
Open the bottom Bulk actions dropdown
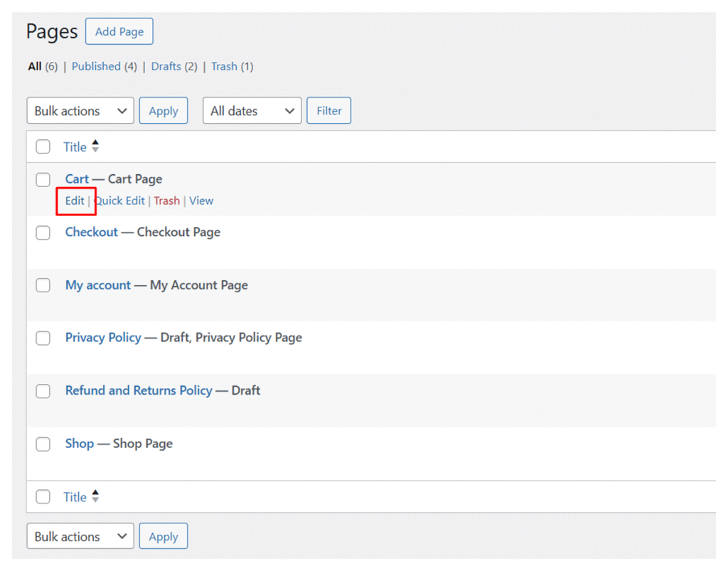(x=80, y=537)
